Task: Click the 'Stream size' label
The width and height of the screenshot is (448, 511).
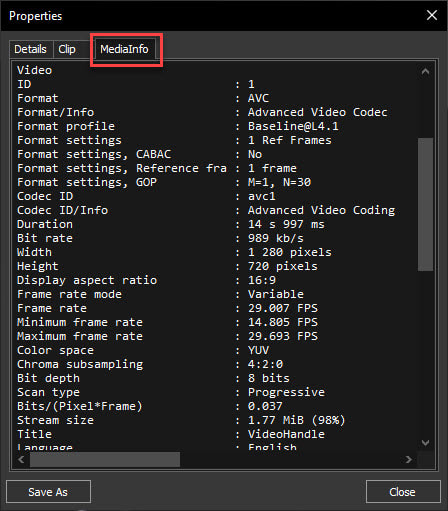Action: pos(55,420)
